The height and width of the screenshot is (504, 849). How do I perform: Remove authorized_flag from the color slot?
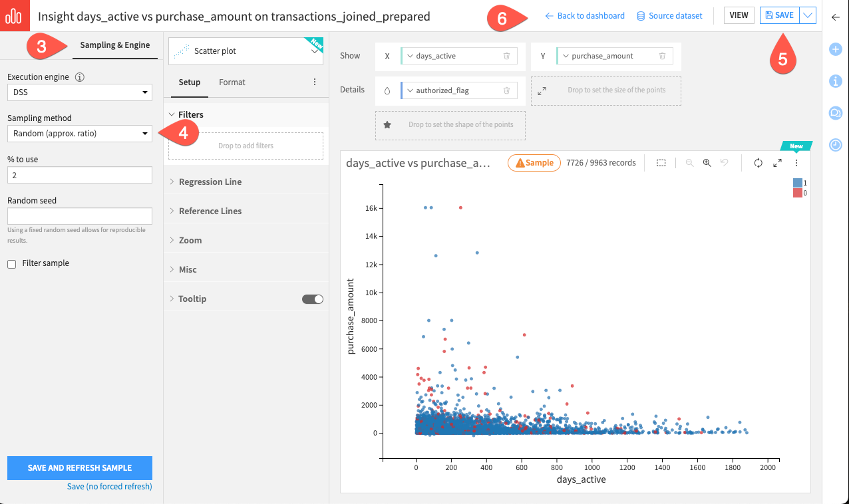pos(506,90)
